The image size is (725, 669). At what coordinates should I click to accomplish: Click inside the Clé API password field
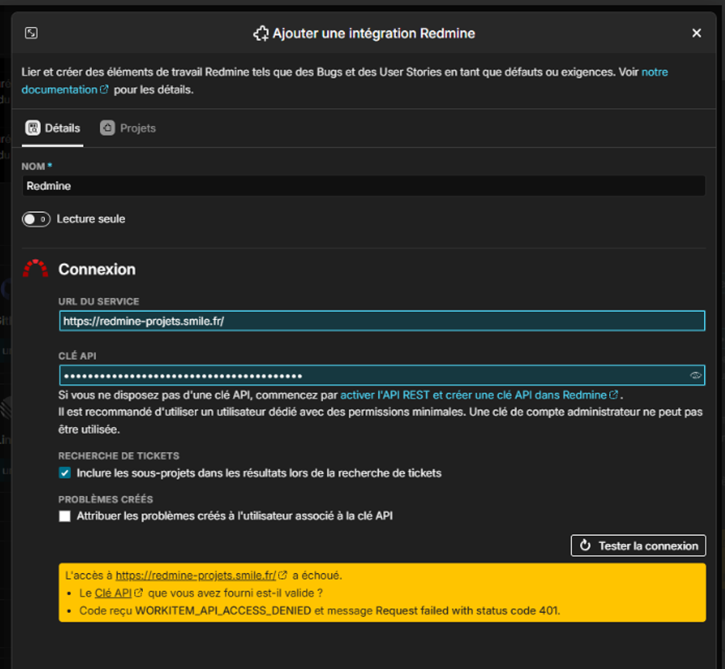tap(370, 376)
